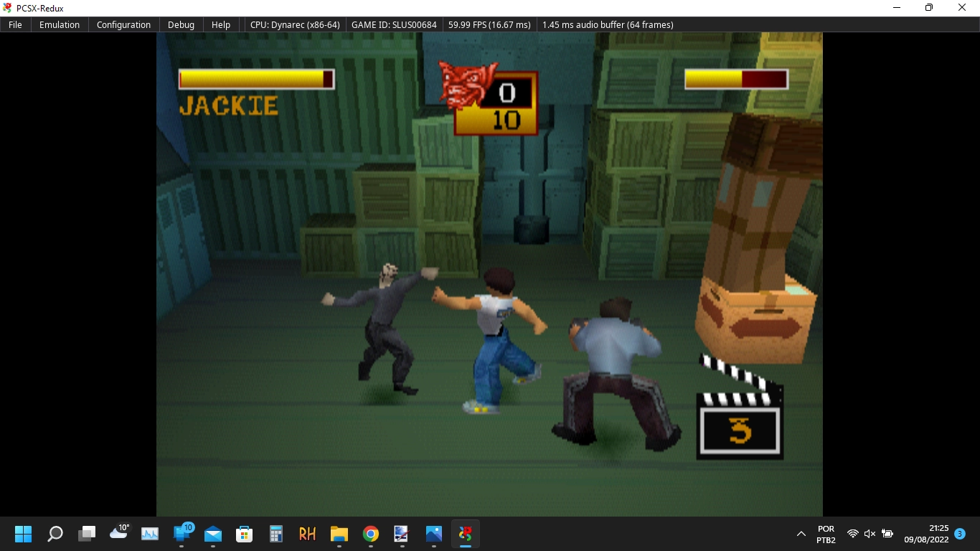This screenshot has width=980, height=551.
Task: Switch to Google Chrome
Action: [x=370, y=534]
